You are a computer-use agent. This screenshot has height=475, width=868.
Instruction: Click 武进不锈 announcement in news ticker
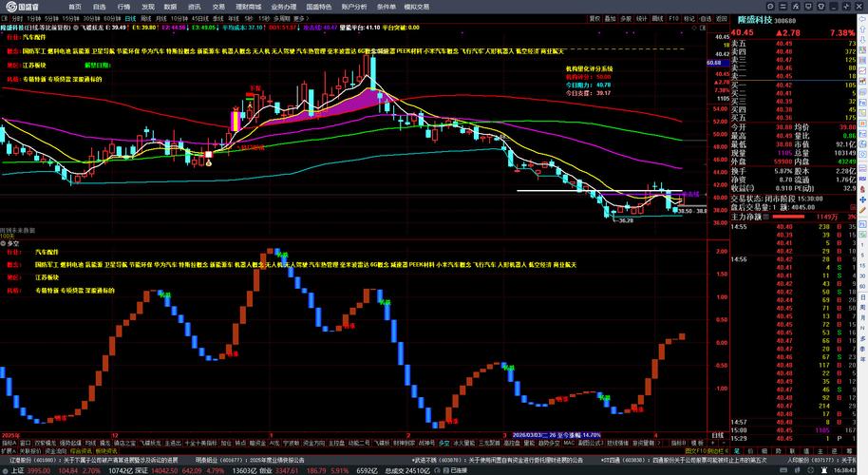[497, 460]
